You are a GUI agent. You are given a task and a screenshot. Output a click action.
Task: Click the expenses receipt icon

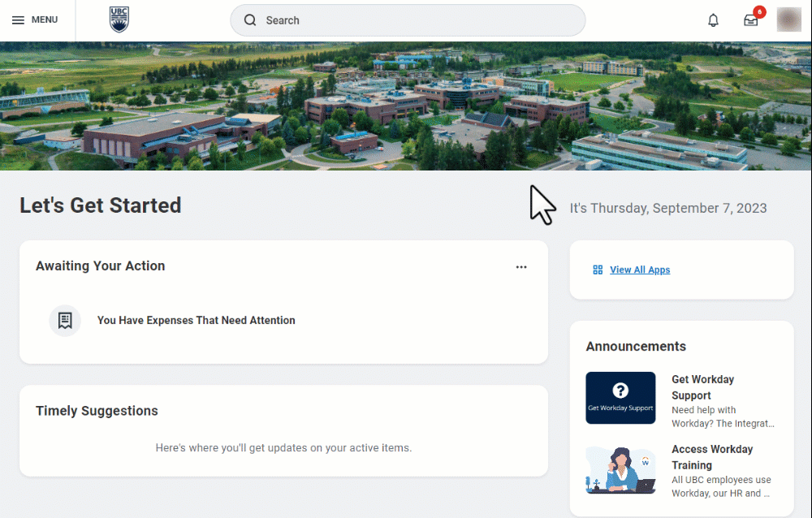click(65, 321)
